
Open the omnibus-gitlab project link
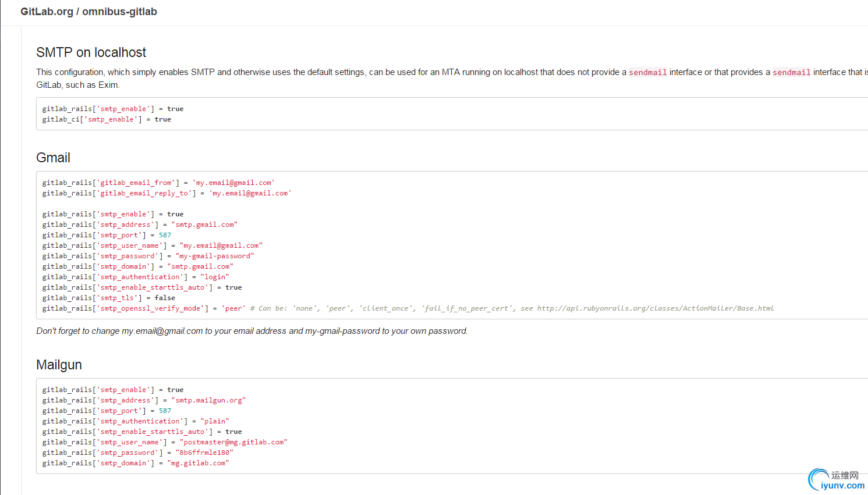pyautogui.click(x=119, y=12)
